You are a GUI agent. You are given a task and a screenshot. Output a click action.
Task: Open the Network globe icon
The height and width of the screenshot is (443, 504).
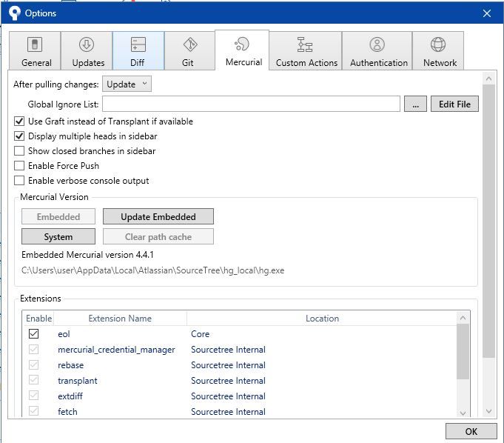438,44
